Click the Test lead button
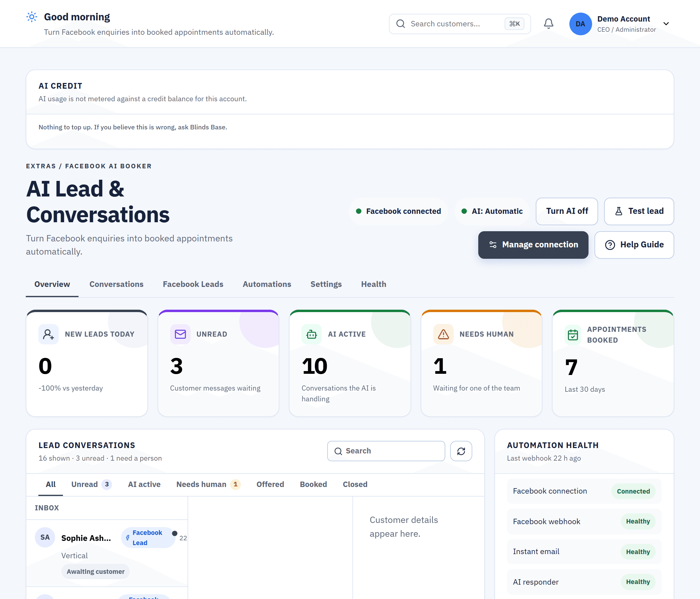Image resolution: width=700 pixels, height=599 pixels. tap(639, 211)
